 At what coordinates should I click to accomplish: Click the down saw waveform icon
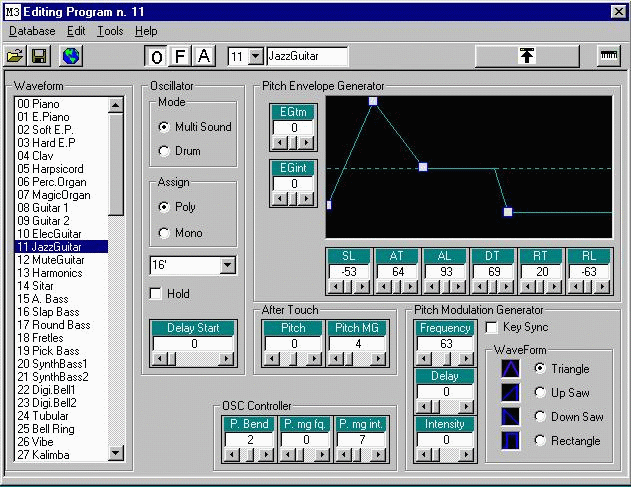tap(511, 417)
